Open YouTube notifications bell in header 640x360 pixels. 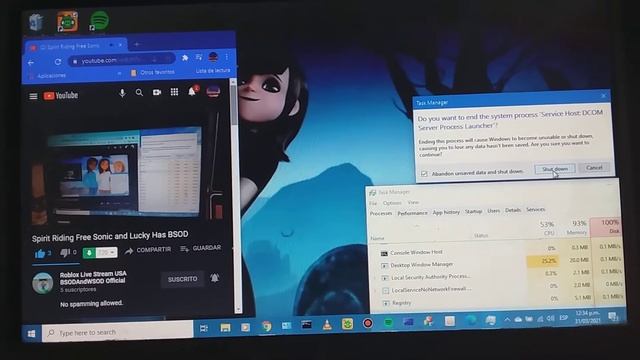coord(192,91)
